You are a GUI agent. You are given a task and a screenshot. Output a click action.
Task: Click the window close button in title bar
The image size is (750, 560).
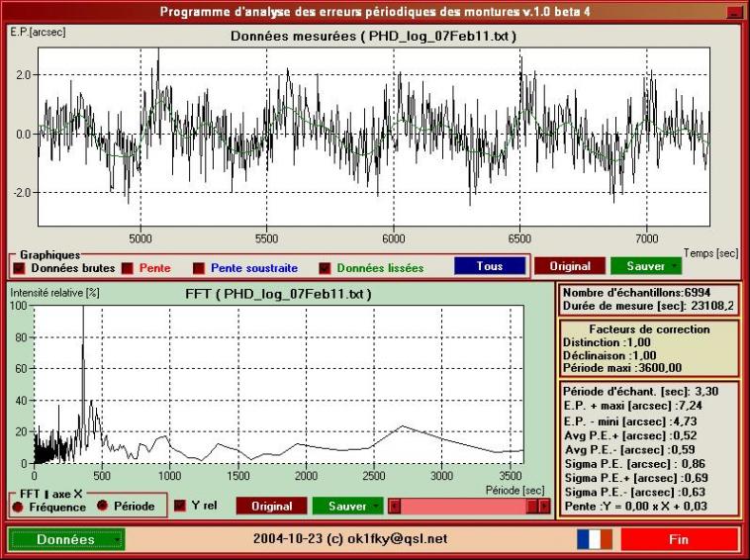(x=733, y=12)
